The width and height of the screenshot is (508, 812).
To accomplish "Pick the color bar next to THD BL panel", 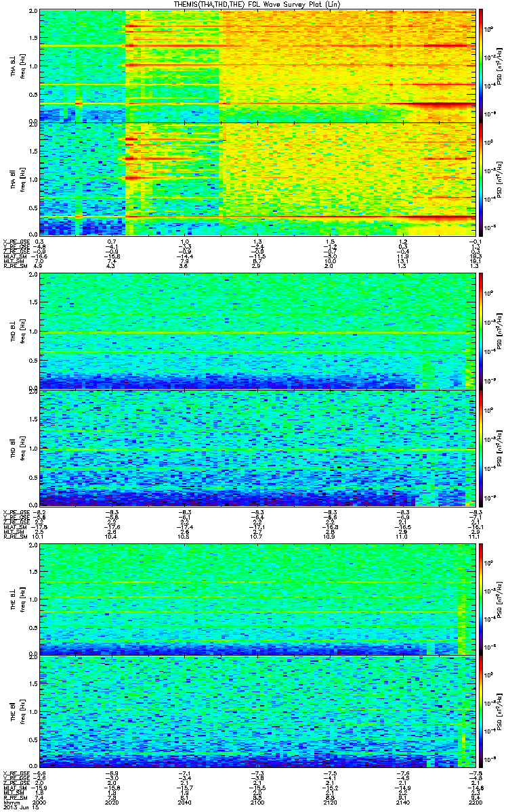I will [x=482, y=330].
